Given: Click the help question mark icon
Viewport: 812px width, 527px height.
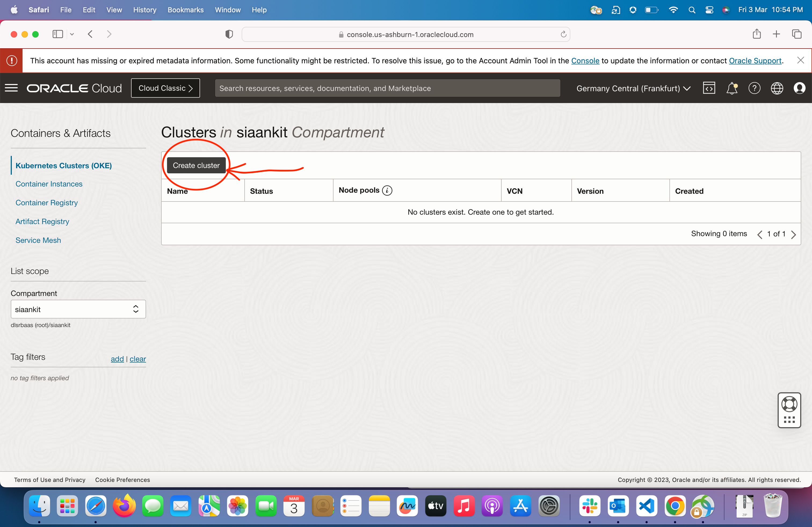Looking at the screenshot, I should pyautogui.click(x=754, y=88).
